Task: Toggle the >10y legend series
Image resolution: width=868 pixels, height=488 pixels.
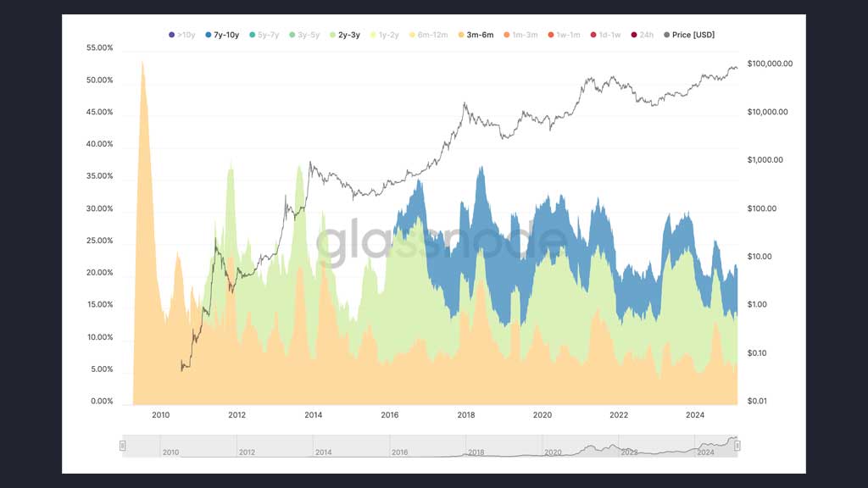Action: click(x=181, y=35)
